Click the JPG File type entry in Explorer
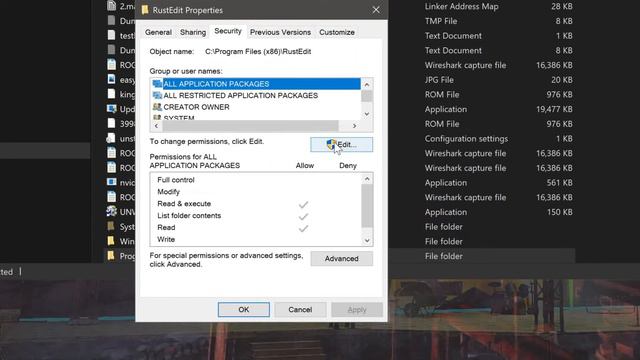This screenshot has width=640, height=360. click(439, 80)
